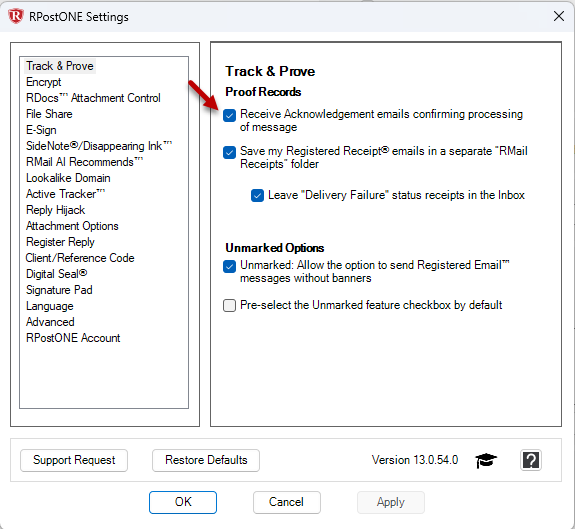Image resolution: width=575 pixels, height=529 pixels.
Task: Toggle Save my Registered Receipt emails checkbox
Action: pyautogui.click(x=230, y=152)
